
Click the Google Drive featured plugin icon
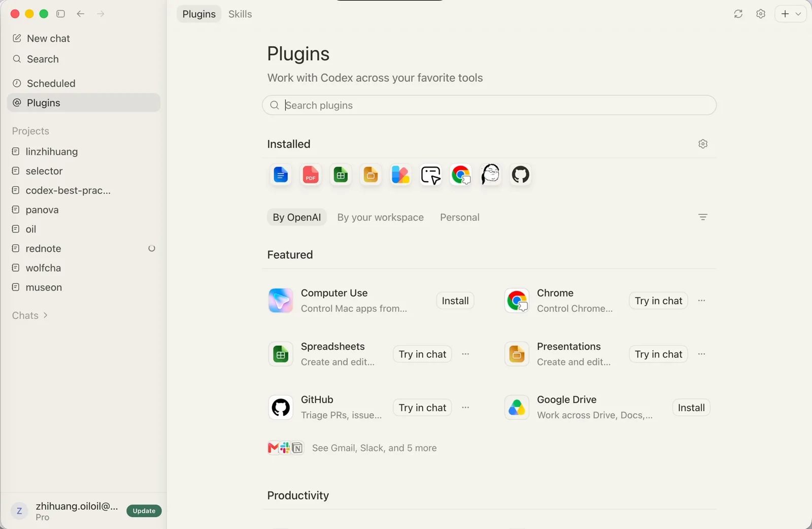pyautogui.click(x=517, y=407)
